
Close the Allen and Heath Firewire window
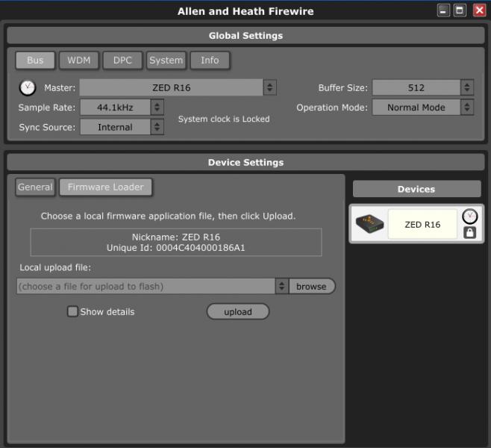pos(479,10)
